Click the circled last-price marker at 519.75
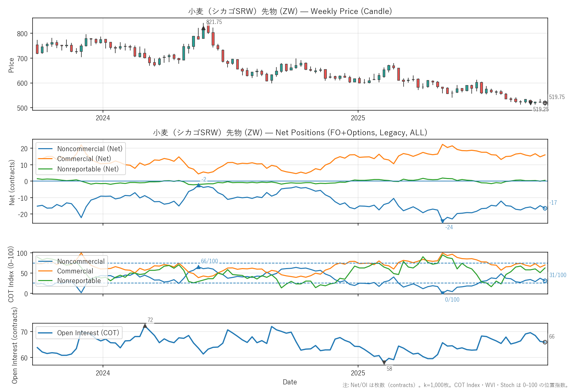574x392 pixels. [545, 103]
